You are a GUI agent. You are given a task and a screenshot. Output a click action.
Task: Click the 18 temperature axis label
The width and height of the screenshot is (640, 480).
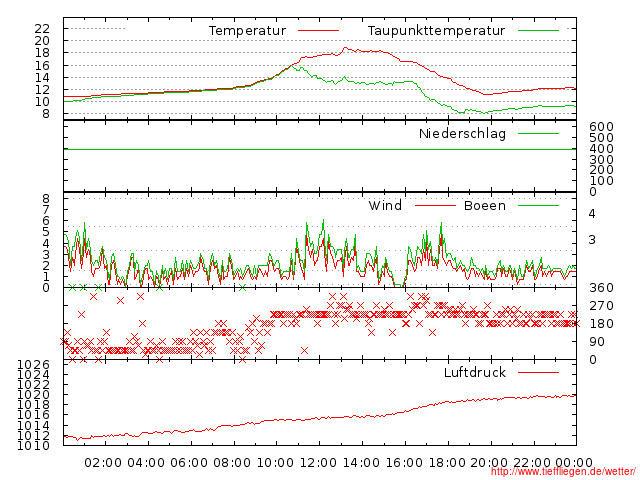point(42,53)
